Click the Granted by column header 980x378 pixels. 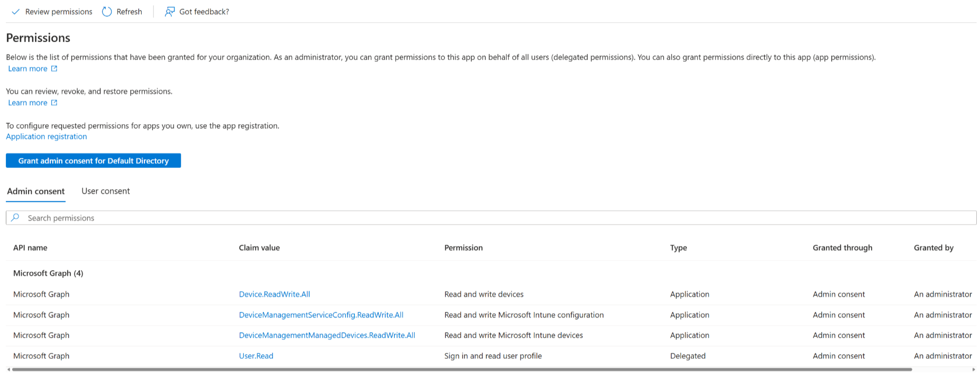[933, 247]
